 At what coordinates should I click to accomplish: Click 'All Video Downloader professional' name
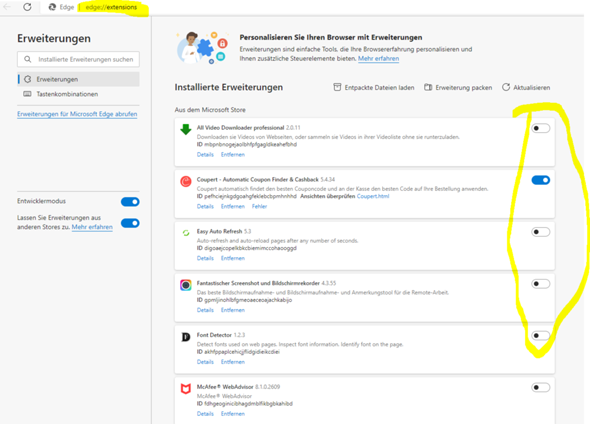(x=240, y=128)
